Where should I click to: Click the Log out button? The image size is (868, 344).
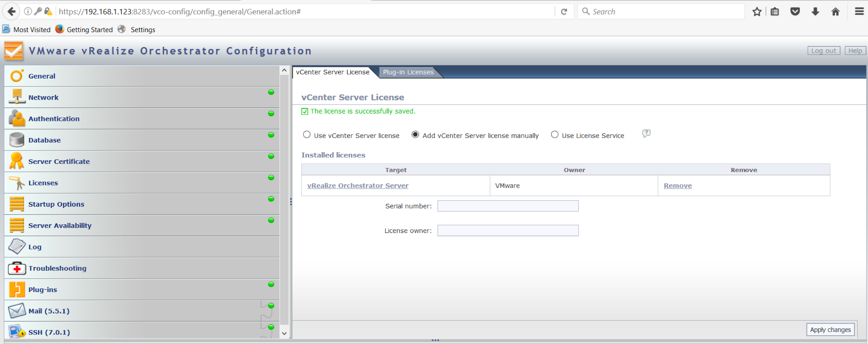coord(824,51)
